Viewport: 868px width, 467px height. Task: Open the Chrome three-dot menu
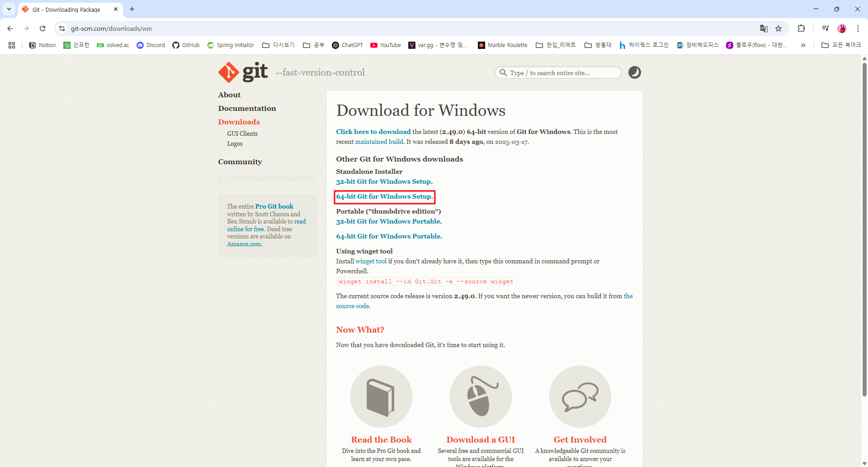(x=858, y=29)
